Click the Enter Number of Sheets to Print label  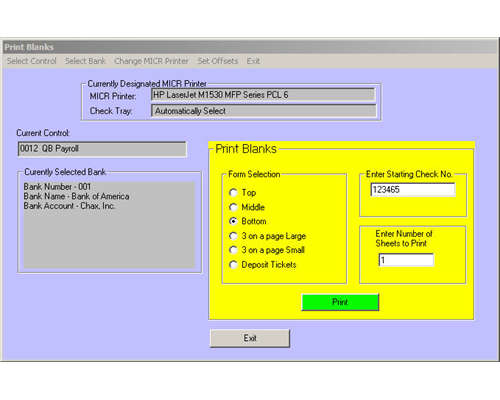404,238
